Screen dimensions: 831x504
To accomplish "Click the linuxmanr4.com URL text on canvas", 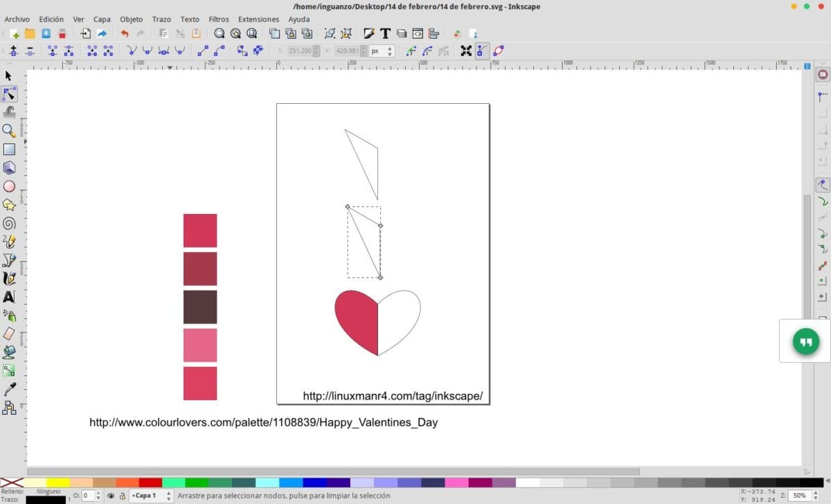I will (x=392, y=395).
